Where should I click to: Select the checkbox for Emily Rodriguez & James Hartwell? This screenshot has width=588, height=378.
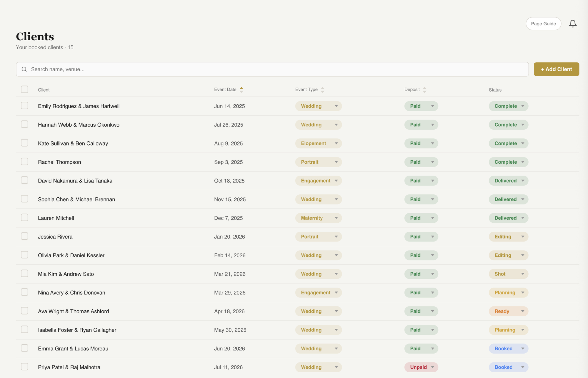click(25, 106)
